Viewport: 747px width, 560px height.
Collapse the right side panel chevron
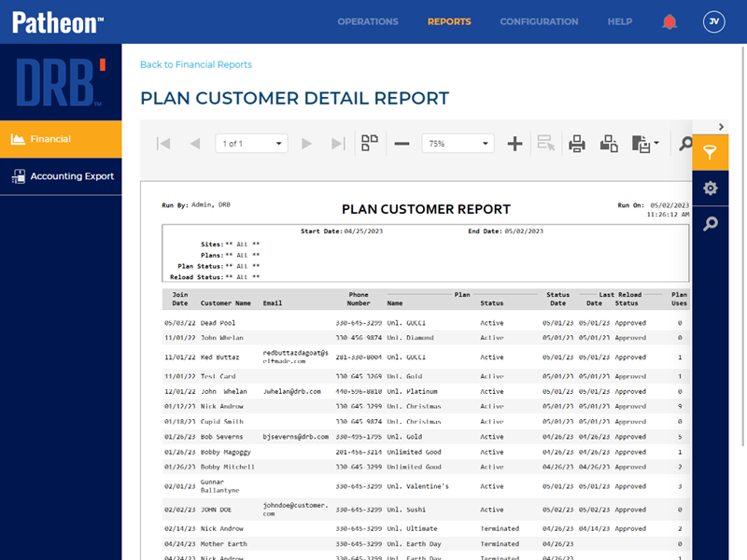721,127
